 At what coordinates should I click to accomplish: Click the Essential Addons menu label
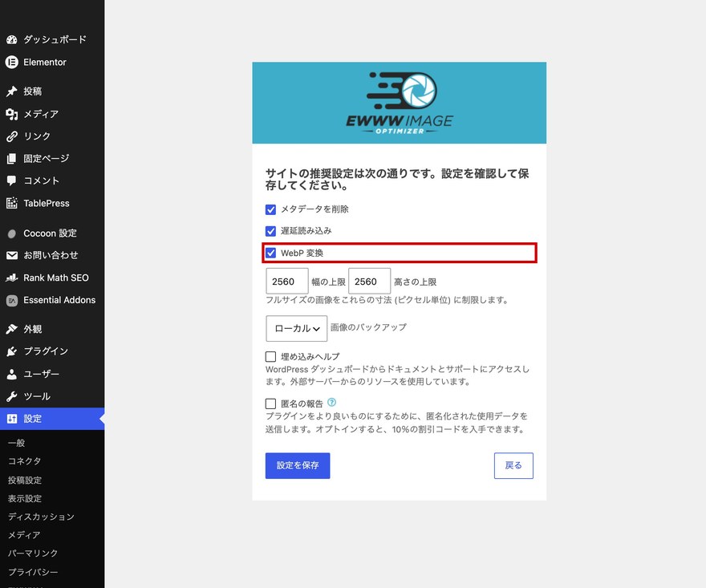point(59,300)
